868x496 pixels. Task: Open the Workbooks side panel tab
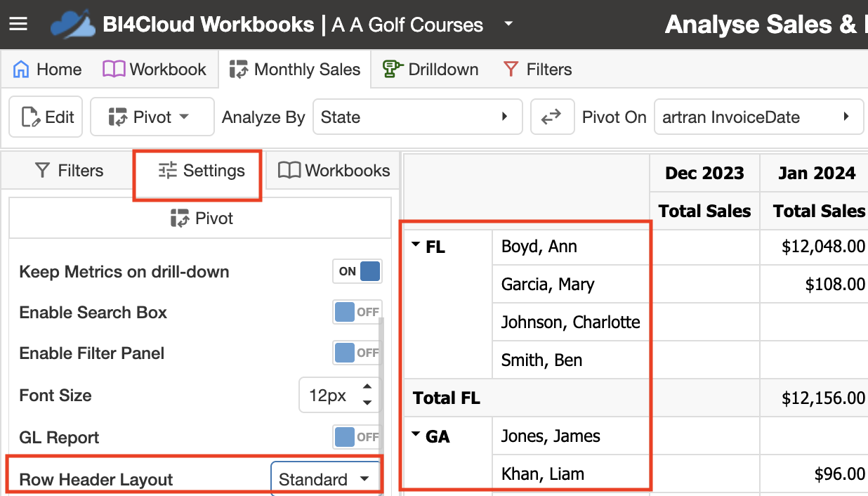[334, 171]
